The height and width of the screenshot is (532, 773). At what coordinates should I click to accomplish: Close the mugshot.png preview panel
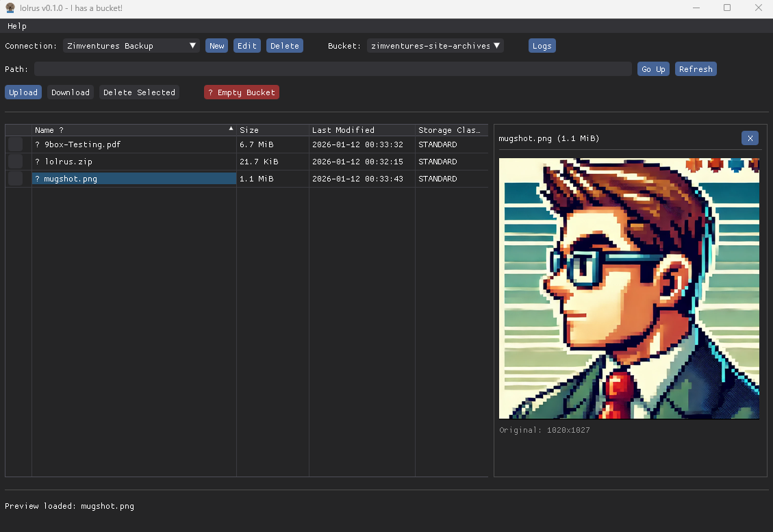[x=750, y=138]
